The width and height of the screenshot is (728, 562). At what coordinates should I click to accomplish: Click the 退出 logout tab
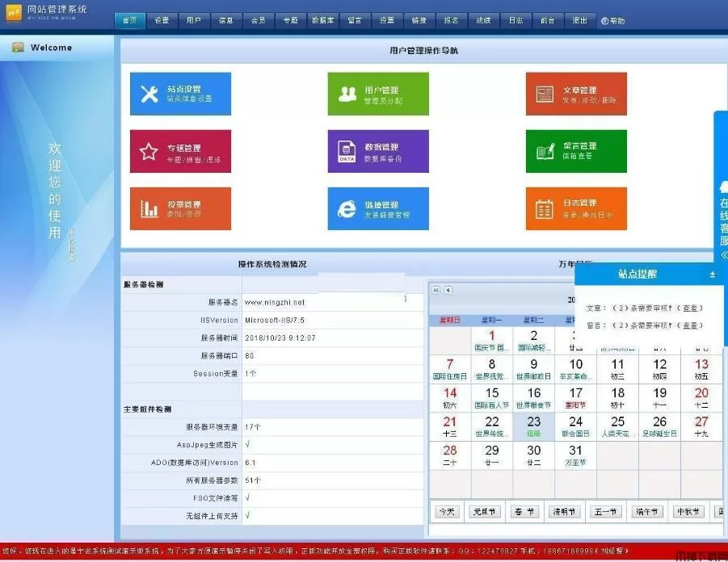[579, 20]
